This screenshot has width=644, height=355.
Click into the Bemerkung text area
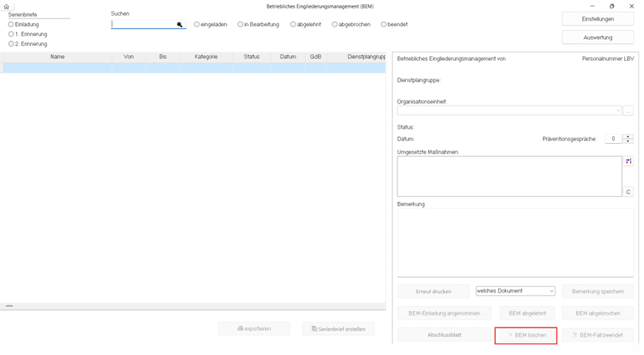516,242
